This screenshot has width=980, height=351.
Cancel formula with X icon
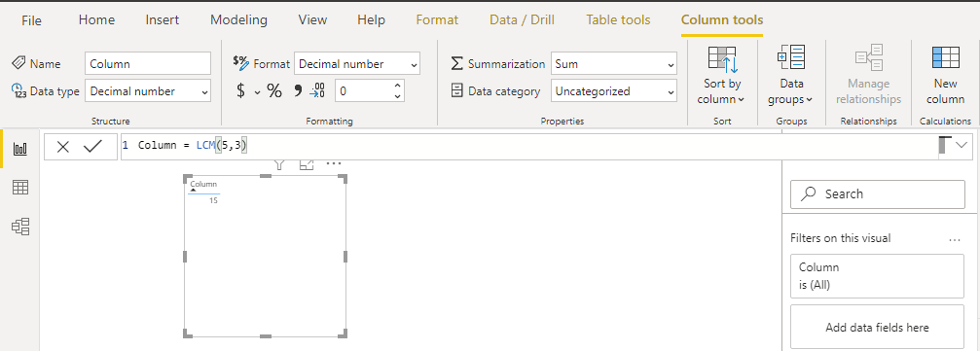(x=63, y=147)
